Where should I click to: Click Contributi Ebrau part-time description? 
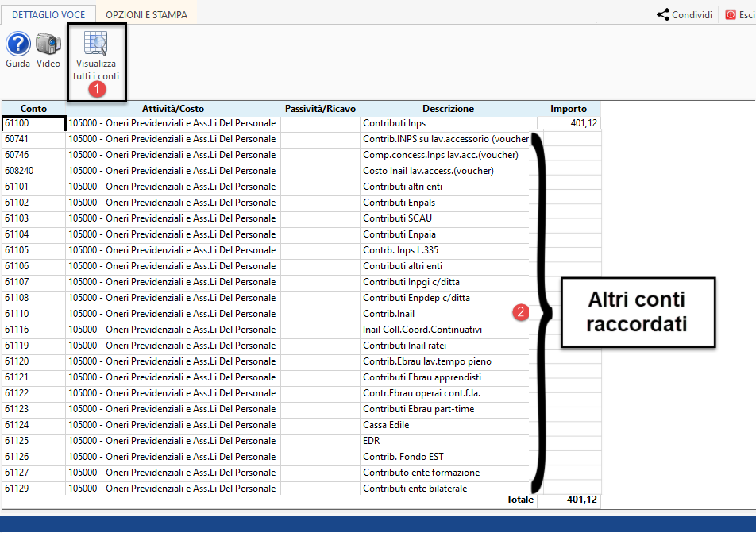(445, 410)
